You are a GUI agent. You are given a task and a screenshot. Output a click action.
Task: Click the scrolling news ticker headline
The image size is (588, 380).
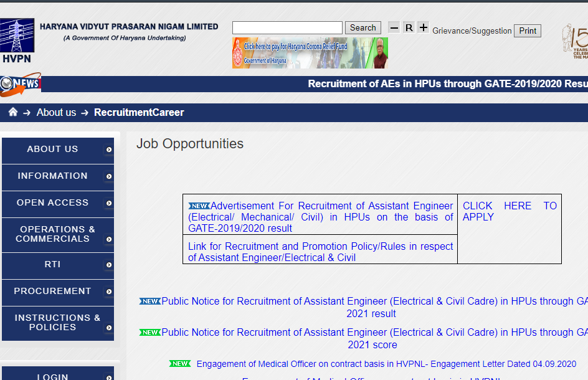click(x=448, y=83)
